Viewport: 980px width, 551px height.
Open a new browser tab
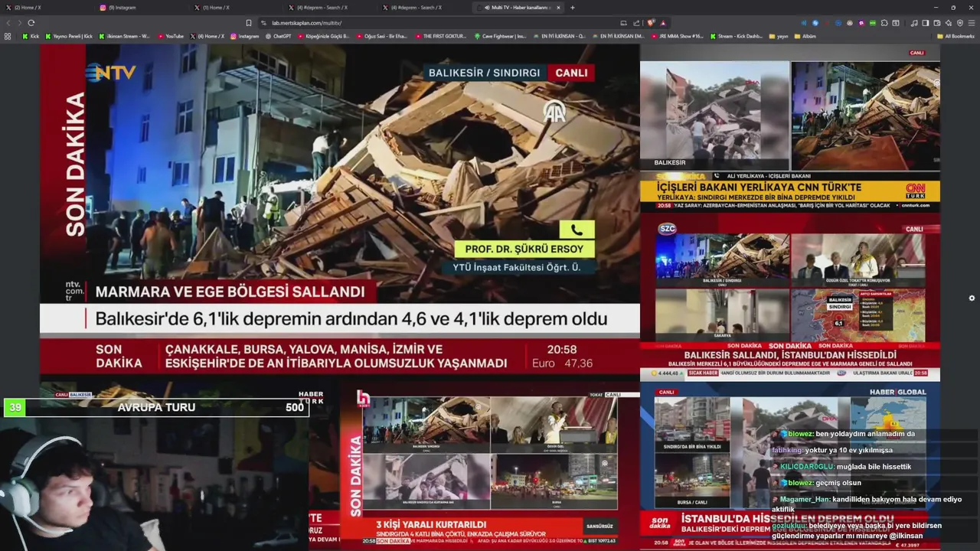[573, 8]
